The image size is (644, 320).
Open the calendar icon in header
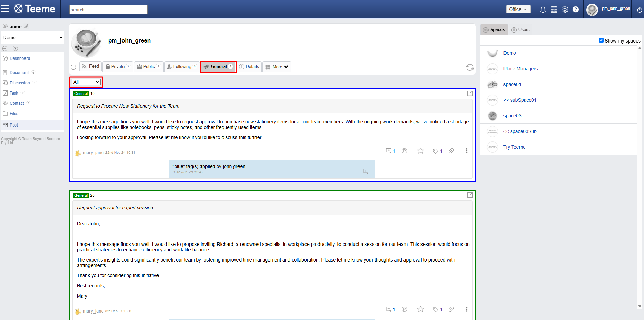click(x=554, y=10)
